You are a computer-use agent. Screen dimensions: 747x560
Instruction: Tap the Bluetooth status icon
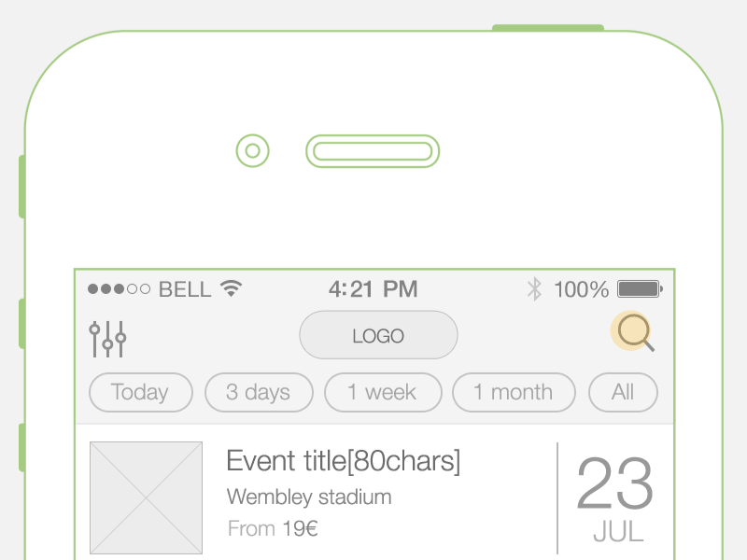pos(534,288)
